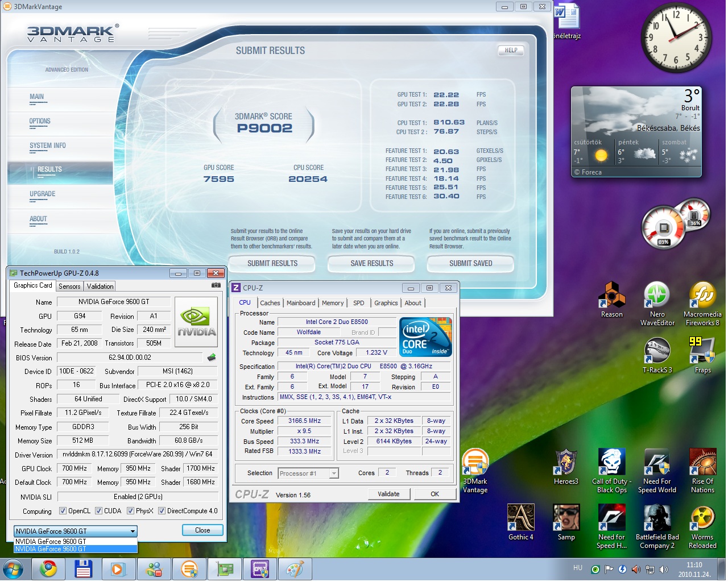Open SYSTEM INFO in 3DMark Vantage
The width and height of the screenshot is (728, 582).
(60, 148)
